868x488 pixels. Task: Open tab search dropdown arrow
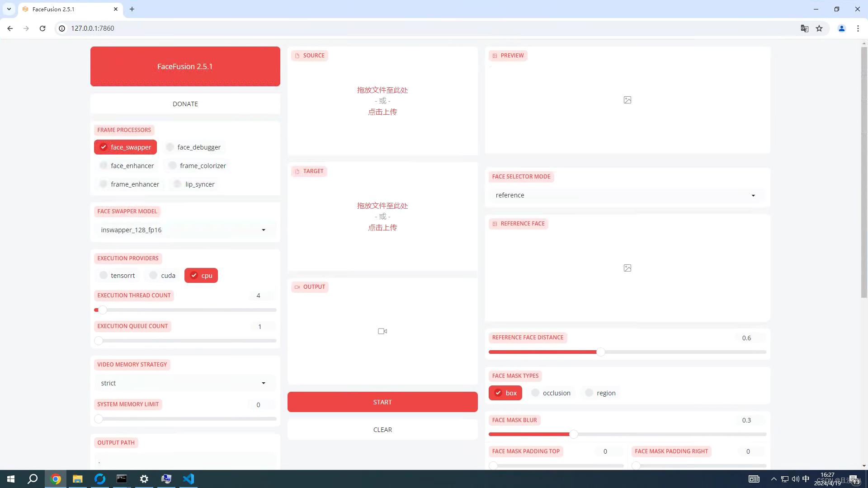click(x=9, y=9)
